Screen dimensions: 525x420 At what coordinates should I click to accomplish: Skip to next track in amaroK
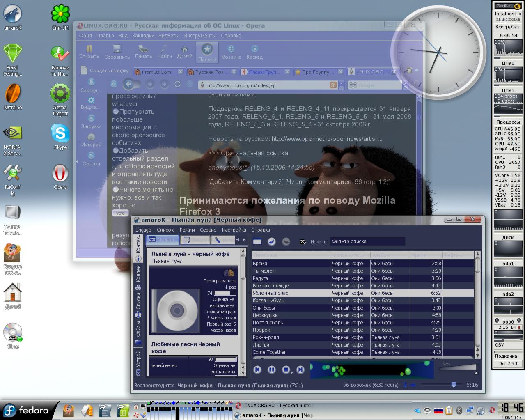coord(300,370)
